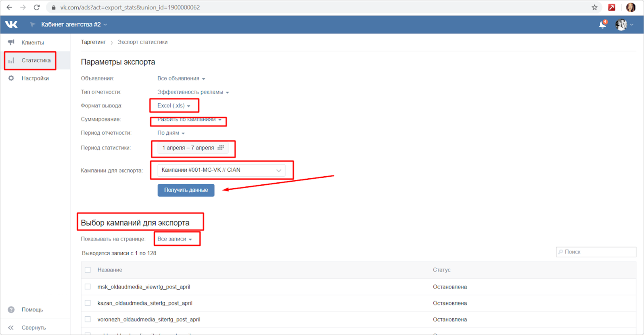
Task: Open Excel (.xls) format dropdown
Action: click(x=174, y=106)
